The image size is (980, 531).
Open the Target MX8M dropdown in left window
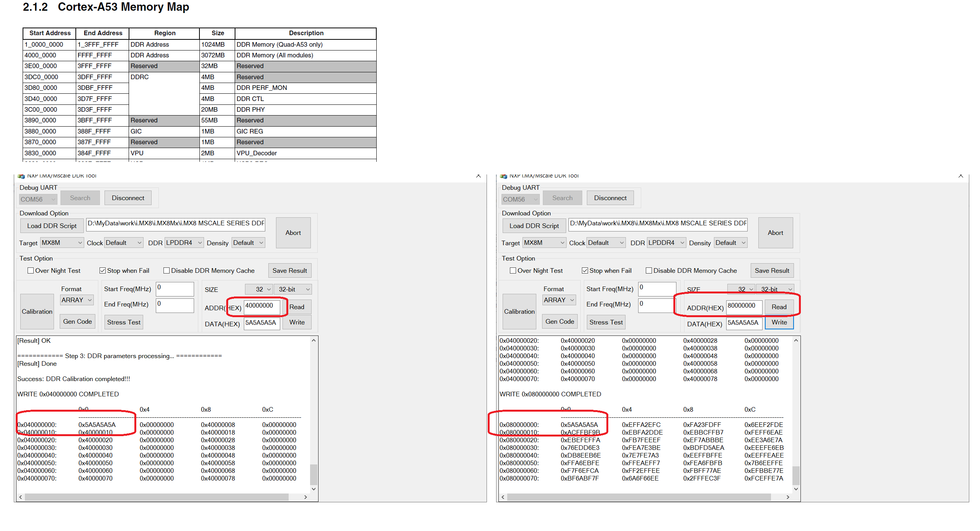[62, 243]
